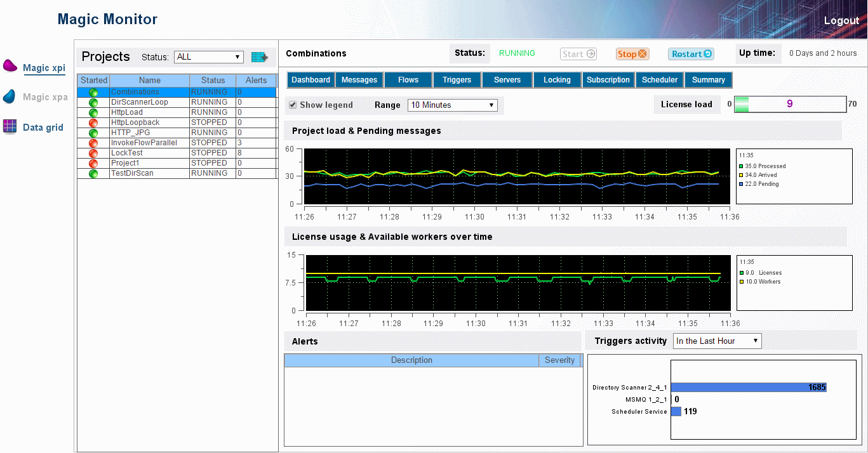Click the Start project button
The image size is (868, 453).
[578, 54]
